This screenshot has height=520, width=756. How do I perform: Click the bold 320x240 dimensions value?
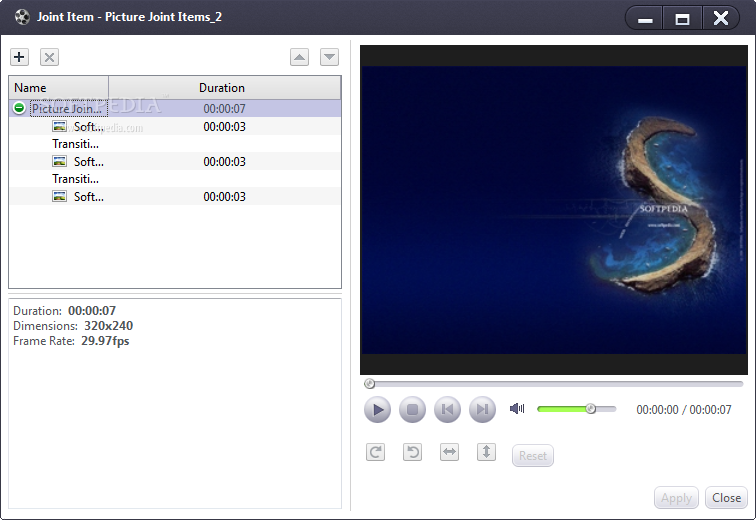[108, 326]
